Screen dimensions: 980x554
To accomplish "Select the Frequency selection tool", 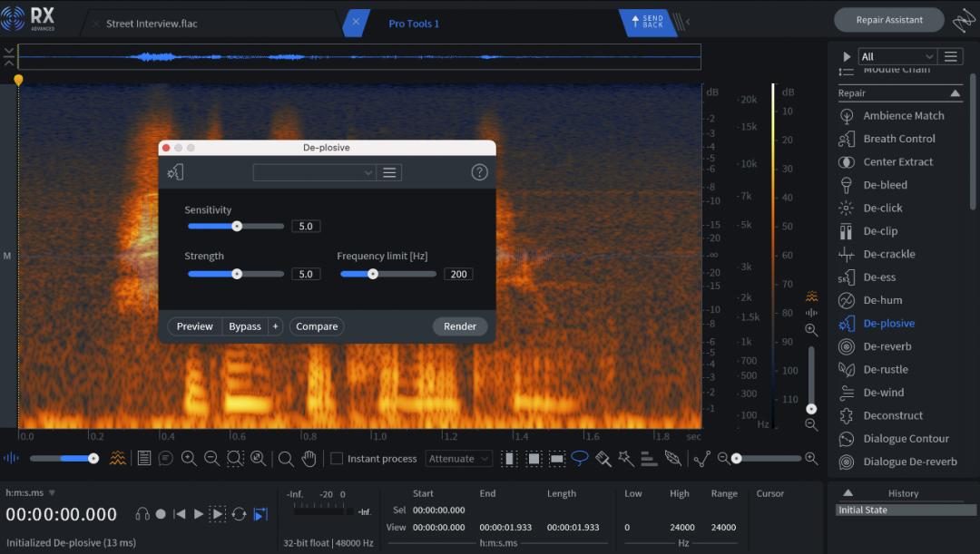I will click(557, 459).
